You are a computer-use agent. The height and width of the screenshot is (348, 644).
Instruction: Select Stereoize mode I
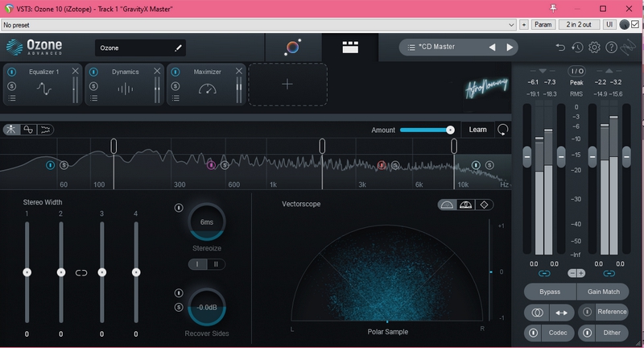[x=197, y=264]
